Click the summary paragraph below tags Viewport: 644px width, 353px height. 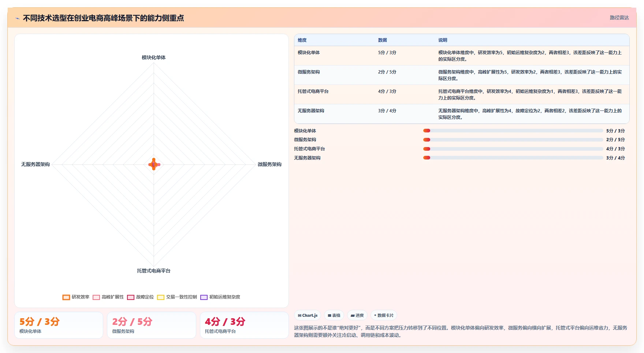tap(461, 331)
